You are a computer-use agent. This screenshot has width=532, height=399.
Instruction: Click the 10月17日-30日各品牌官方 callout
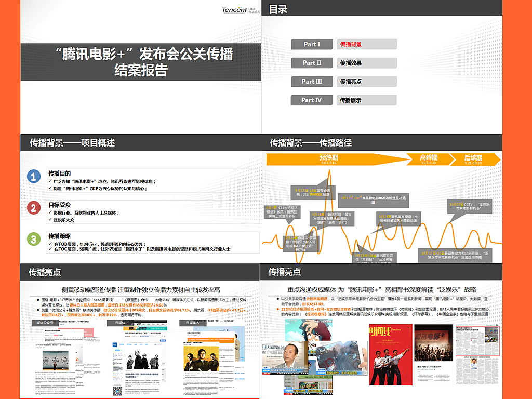point(455,255)
